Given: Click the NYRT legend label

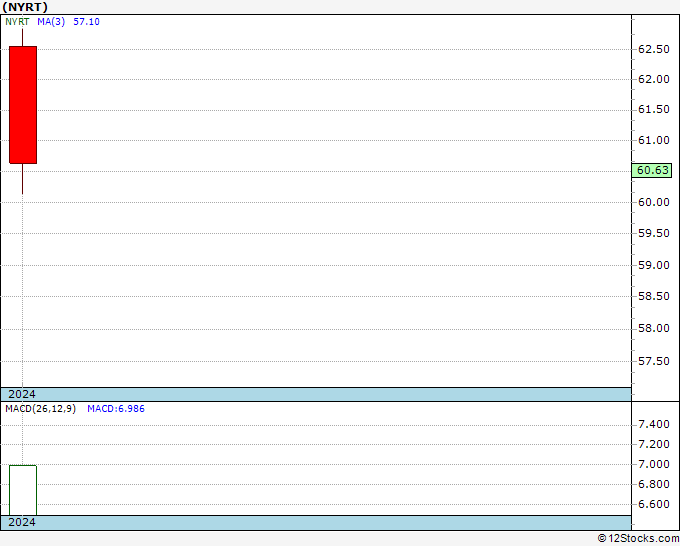Looking at the screenshot, I should click(x=17, y=22).
